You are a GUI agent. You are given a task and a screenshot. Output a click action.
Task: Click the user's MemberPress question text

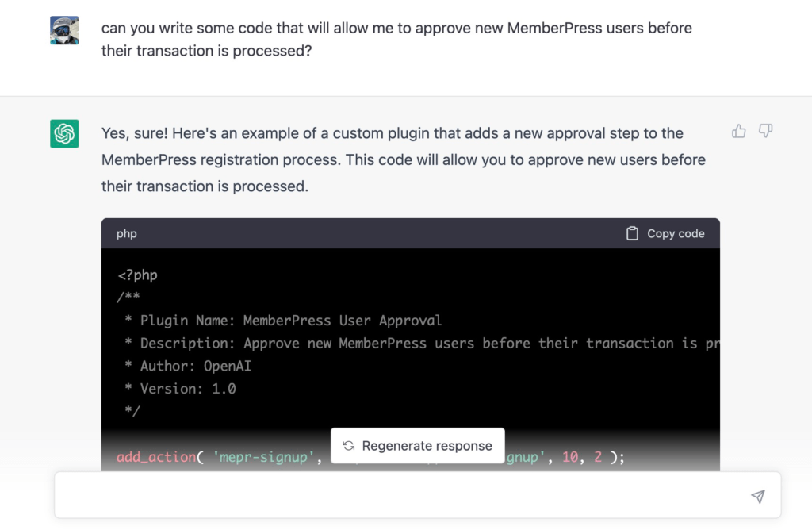pos(396,40)
